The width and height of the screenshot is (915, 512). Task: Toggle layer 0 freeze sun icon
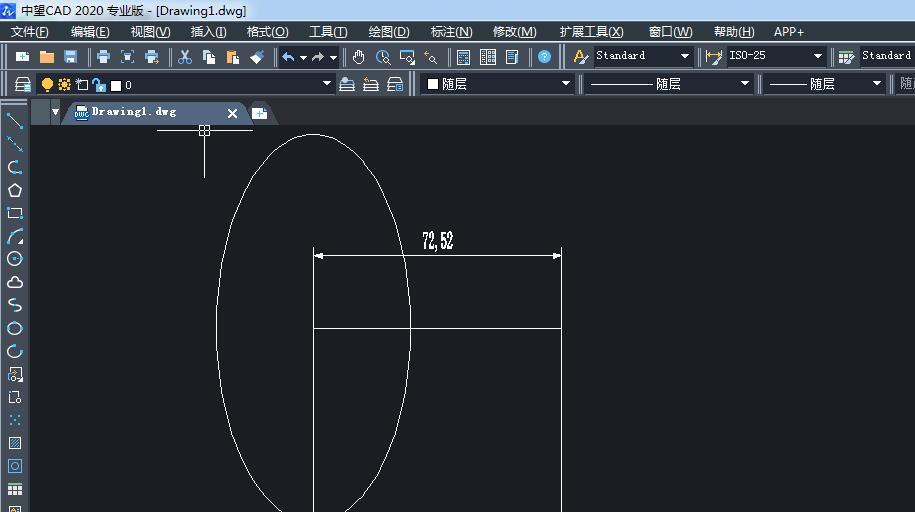(64, 85)
